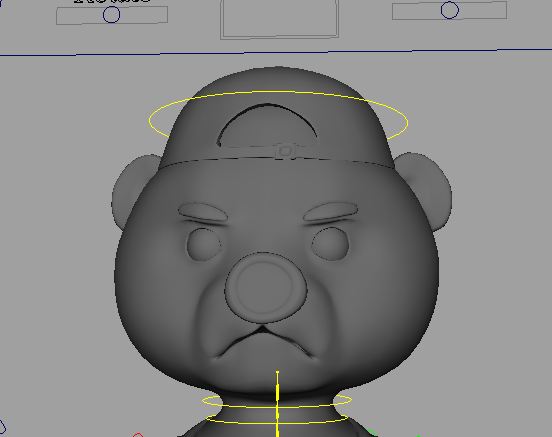Screen dimensions: 552x437
Task: Select the character's right eye socket
Action: tap(330, 244)
